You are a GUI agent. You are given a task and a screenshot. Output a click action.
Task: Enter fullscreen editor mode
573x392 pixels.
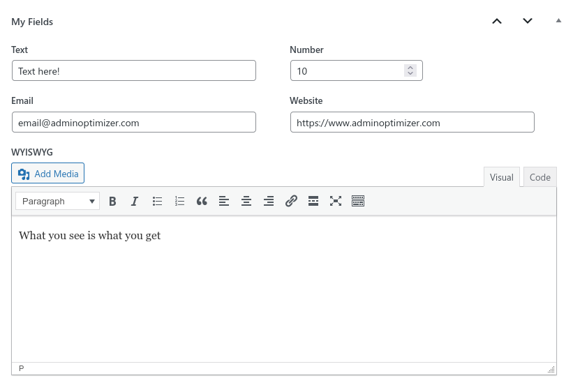pos(336,202)
